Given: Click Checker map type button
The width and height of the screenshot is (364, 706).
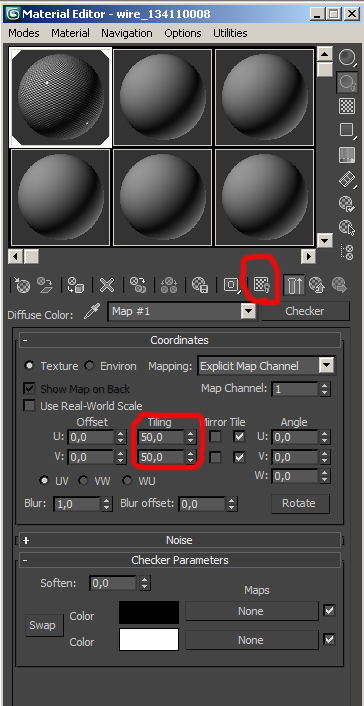Looking at the screenshot, I should click(x=305, y=311).
